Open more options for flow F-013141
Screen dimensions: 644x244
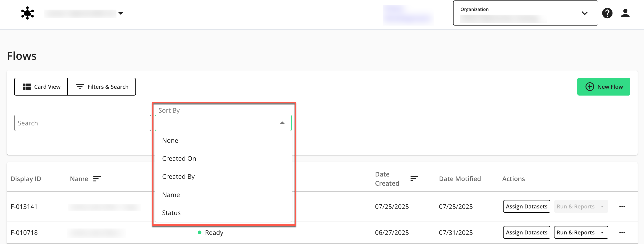point(622,206)
